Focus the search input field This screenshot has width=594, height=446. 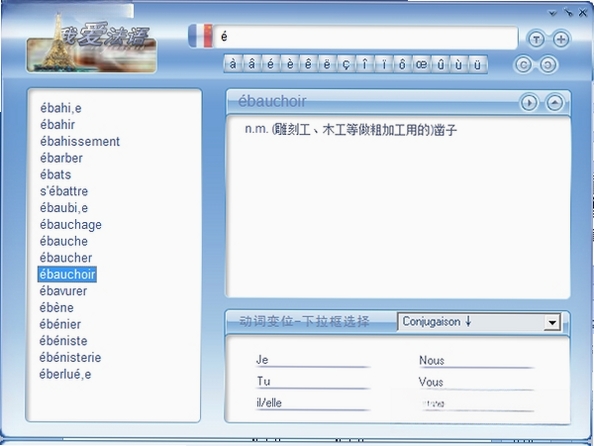[x=366, y=37]
